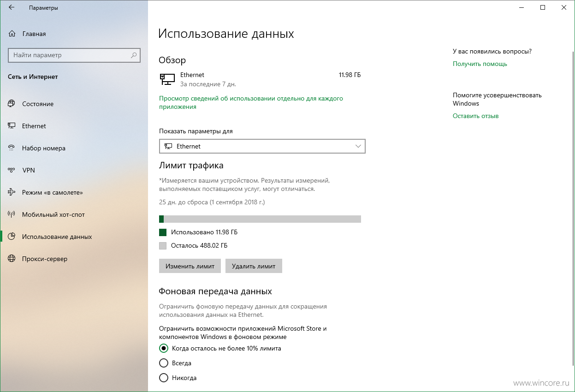Click the Главная home icon

[x=12, y=34]
